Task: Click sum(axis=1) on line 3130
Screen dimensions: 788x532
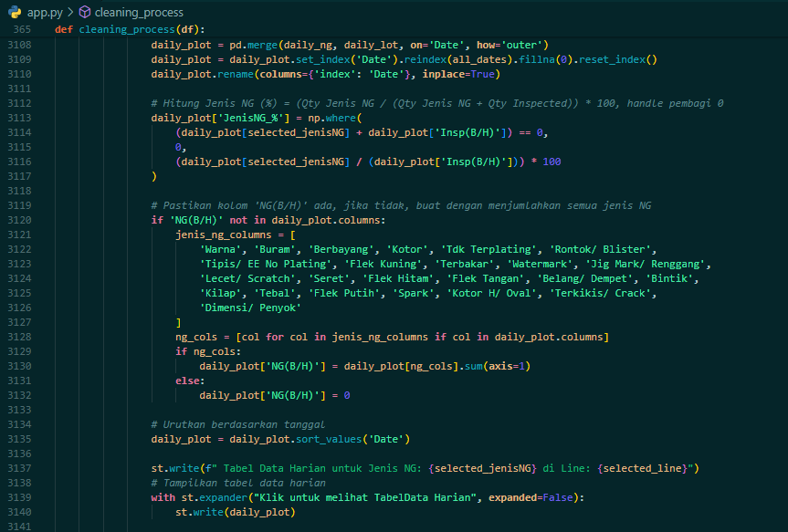Action: [x=498, y=366]
